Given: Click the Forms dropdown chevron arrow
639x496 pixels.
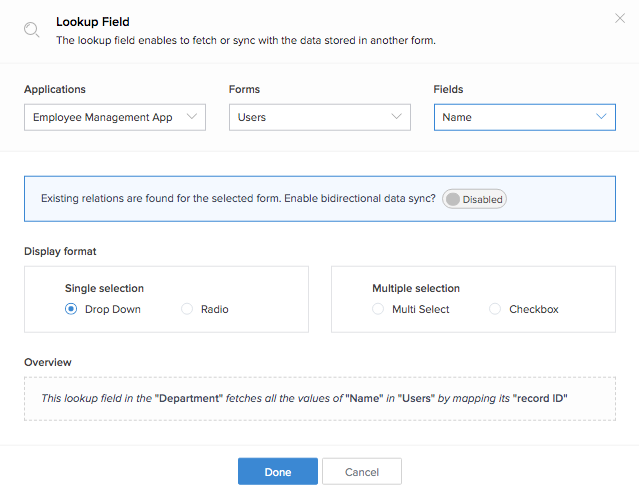Looking at the screenshot, I should point(397,117).
